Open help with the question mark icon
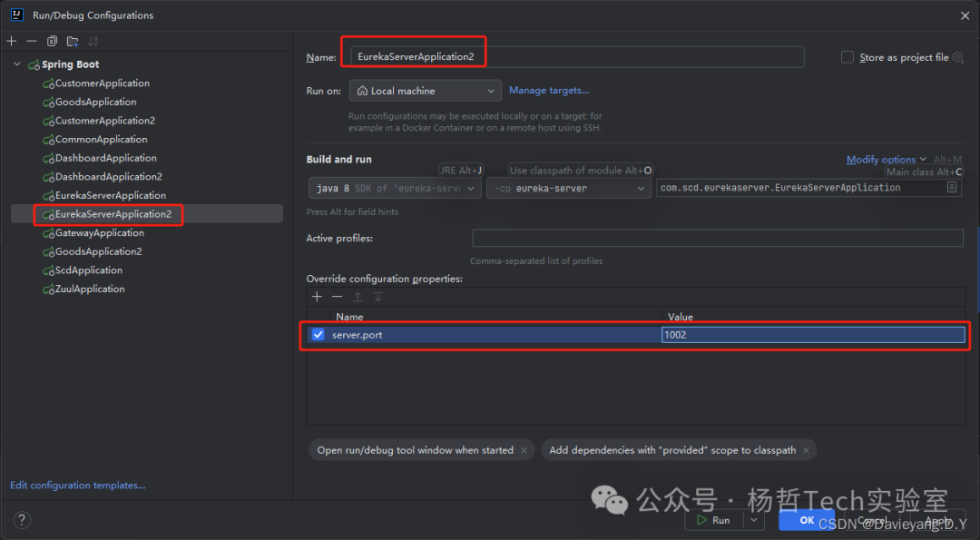 tap(23, 520)
